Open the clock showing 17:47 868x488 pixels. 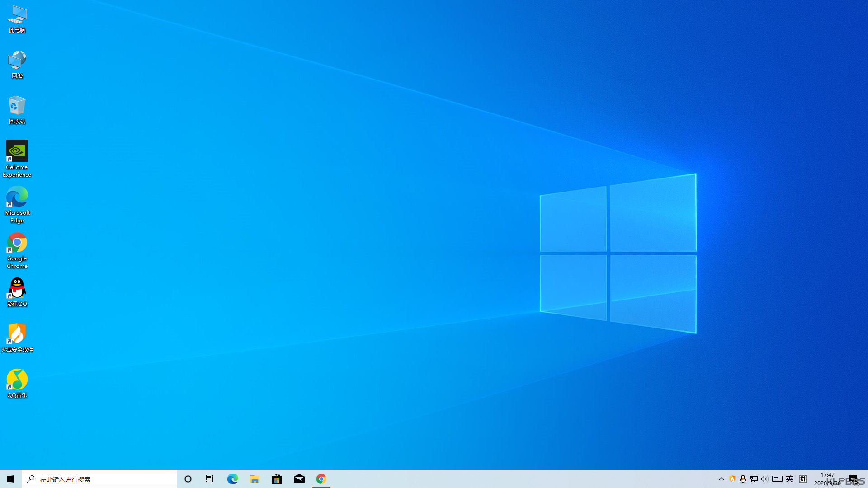coord(827,479)
